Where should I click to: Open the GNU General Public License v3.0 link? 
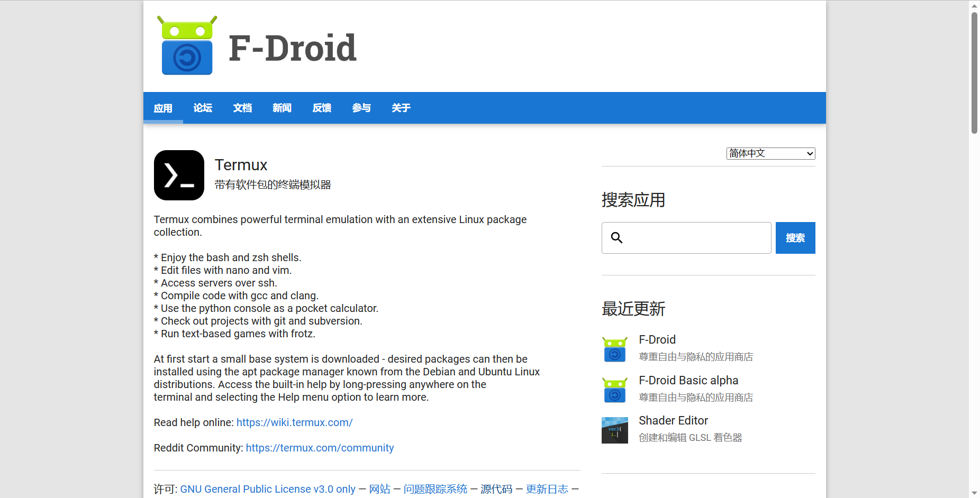[x=268, y=489]
